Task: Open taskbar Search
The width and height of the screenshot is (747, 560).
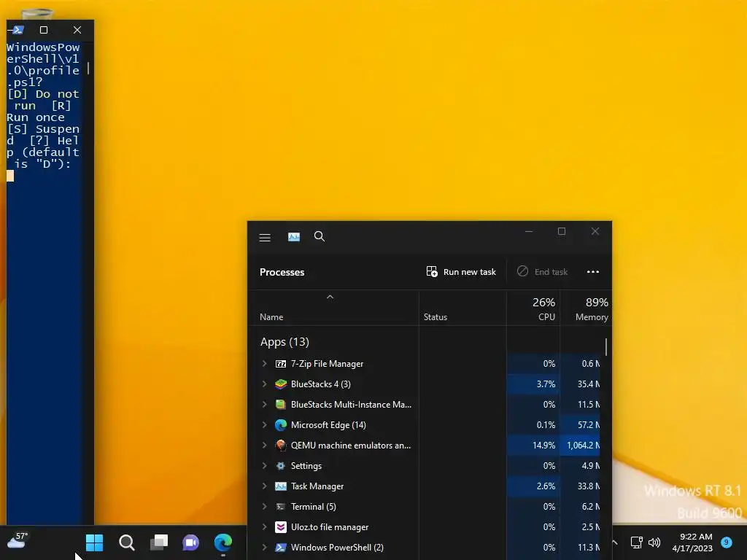Action: tap(127, 542)
